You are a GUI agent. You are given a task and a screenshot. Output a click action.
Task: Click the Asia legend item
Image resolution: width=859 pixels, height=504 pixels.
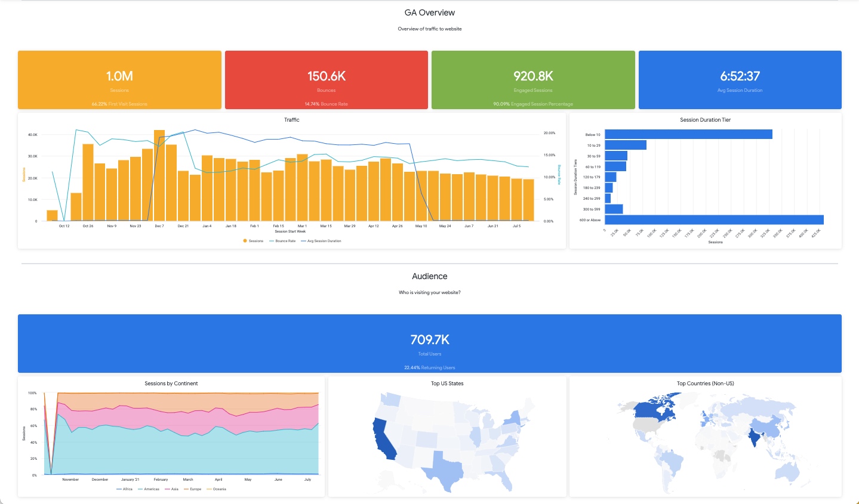174,489
